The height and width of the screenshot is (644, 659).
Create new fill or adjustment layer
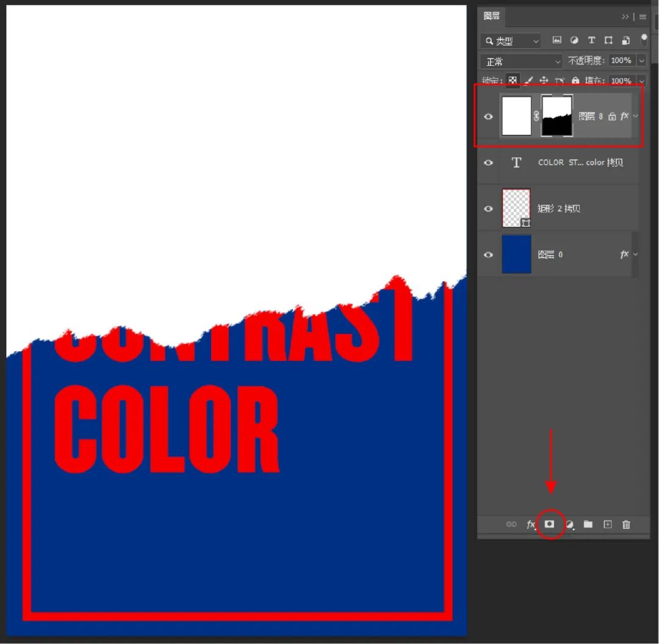(569, 524)
